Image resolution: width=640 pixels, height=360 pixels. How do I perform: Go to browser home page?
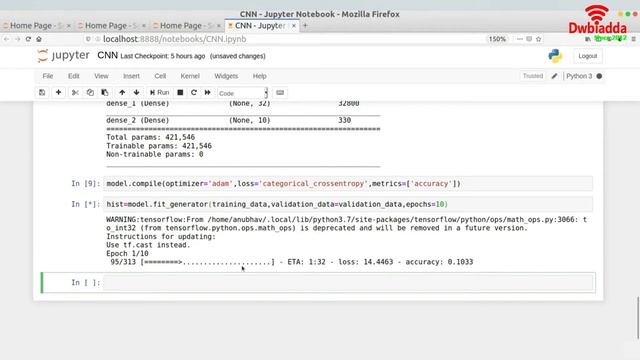(39, 39)
